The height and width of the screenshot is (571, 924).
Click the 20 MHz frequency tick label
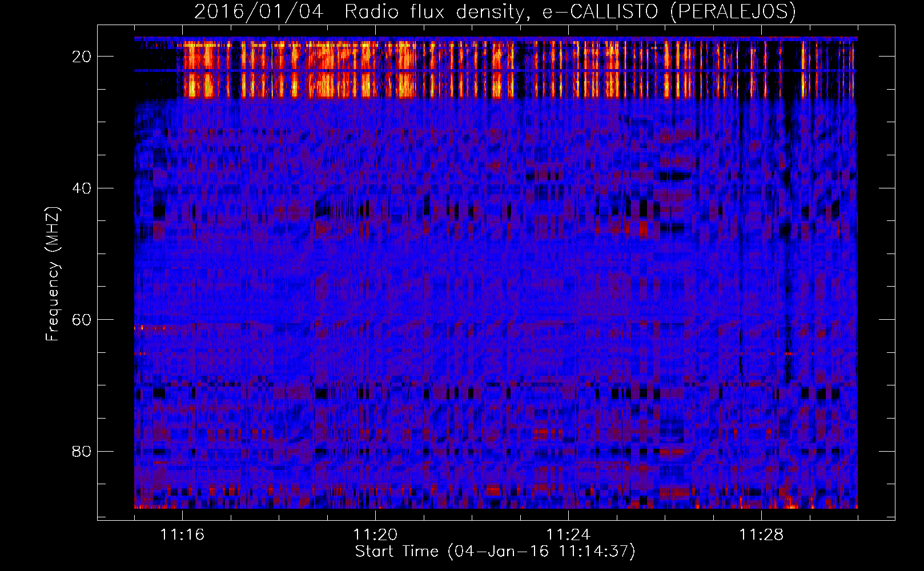[x=82, y=57]
